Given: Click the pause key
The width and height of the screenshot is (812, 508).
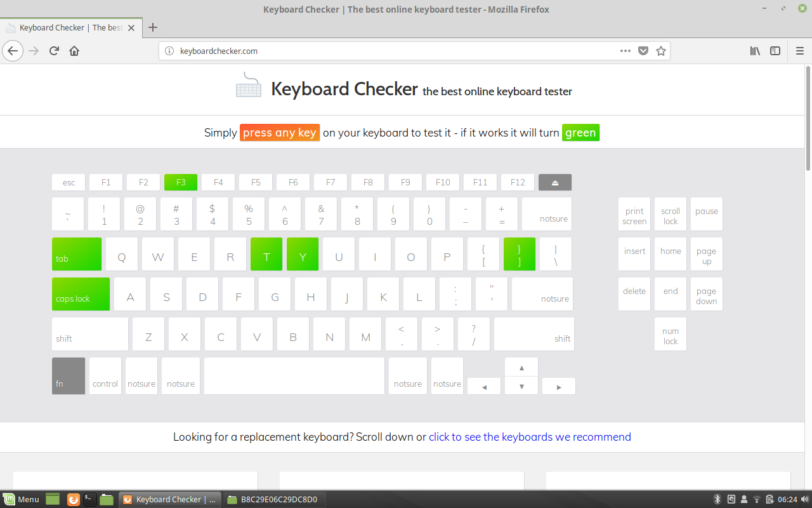Looking at the screenshot, I should coord(707,214).
